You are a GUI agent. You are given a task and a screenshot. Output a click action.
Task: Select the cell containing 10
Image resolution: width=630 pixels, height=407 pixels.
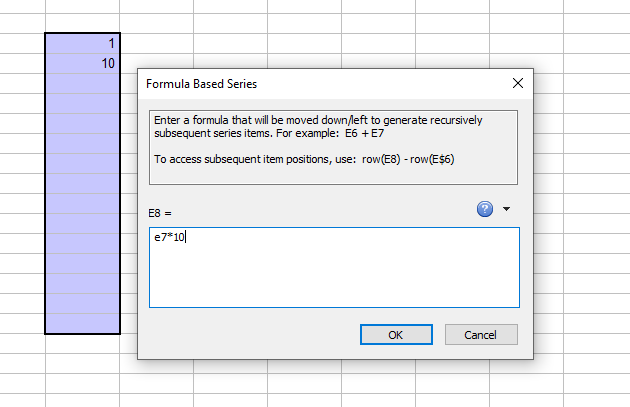coord(82,64)
